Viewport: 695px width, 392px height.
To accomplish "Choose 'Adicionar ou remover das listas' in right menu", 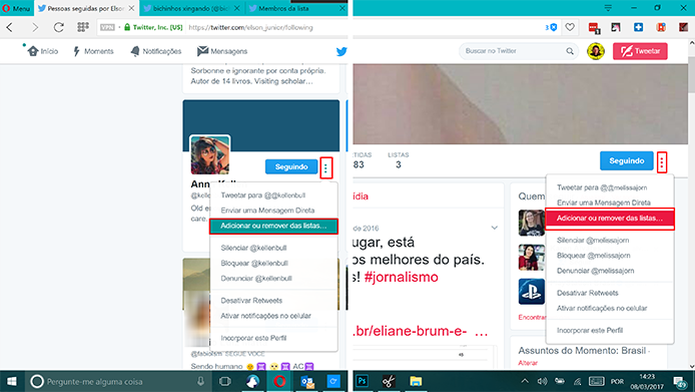I will tap(610, 219).
